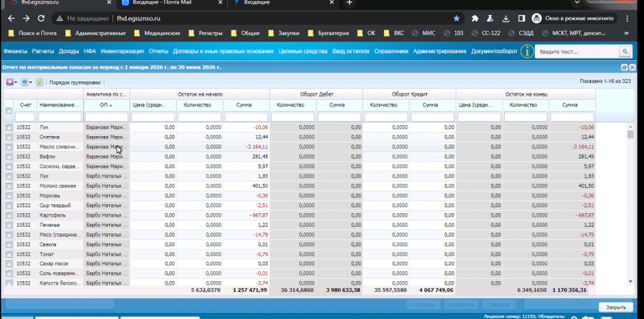Open a new browser tab with plus icon
This screenshot has width=644, height=319.
349,3
